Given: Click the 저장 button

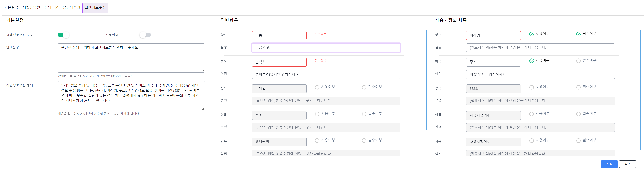Looking at the screenshot, I should 609,164.
